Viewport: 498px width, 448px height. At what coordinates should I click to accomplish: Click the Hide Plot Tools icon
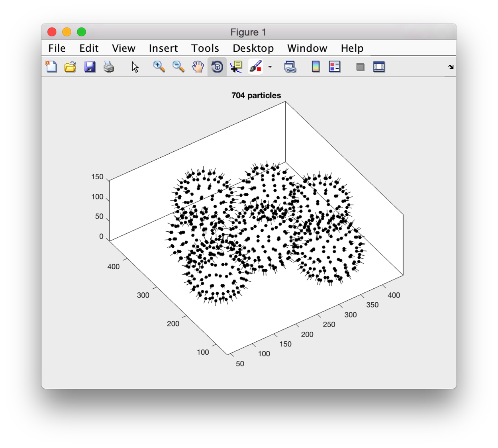(x=360, y=67)
